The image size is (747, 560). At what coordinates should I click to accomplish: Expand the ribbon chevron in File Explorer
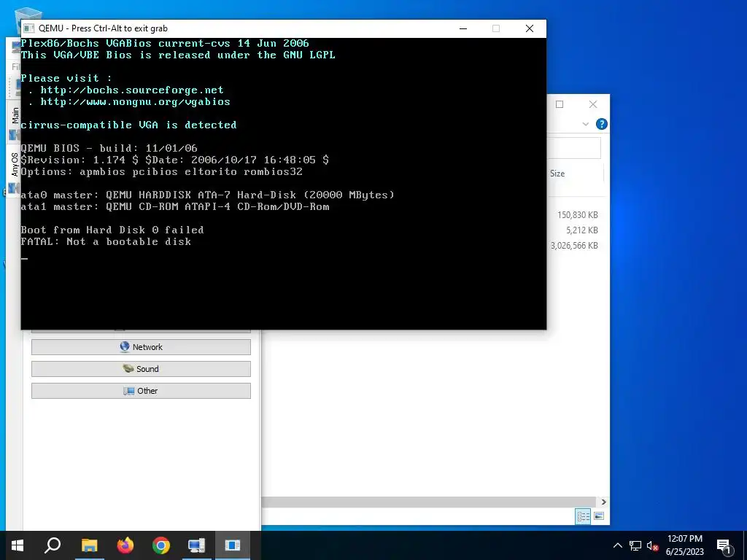click(x=586, y=124)
